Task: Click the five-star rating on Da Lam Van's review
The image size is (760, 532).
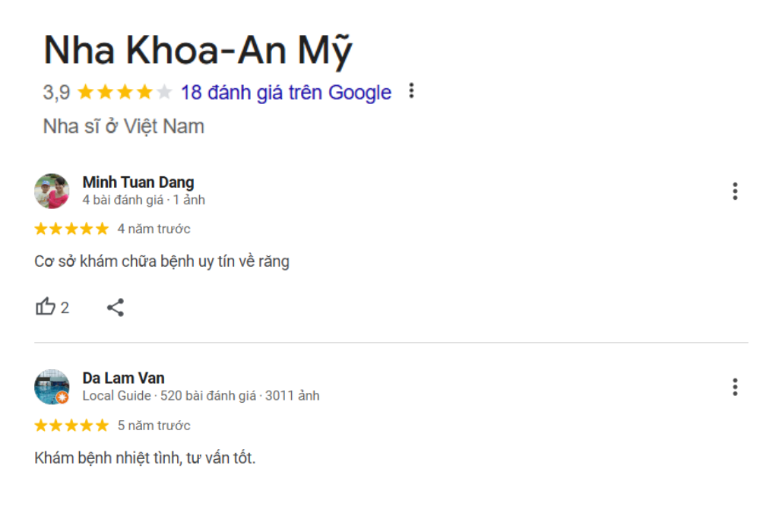Action: pos(70,426)
